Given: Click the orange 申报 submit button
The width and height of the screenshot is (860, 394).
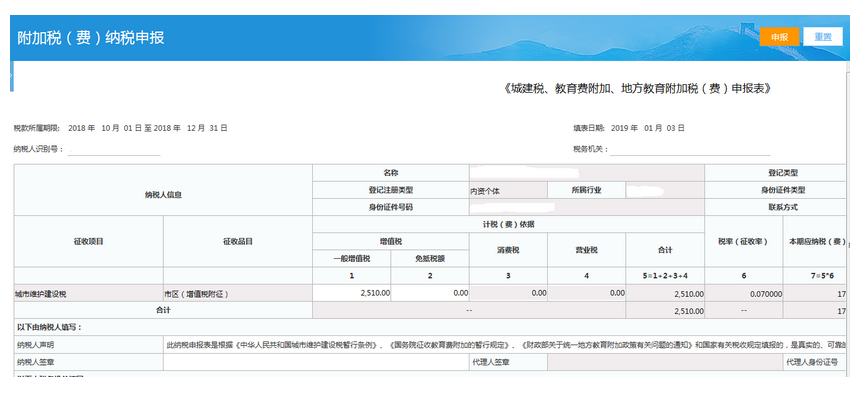Looking at the screenshot, I should [779, 37].
